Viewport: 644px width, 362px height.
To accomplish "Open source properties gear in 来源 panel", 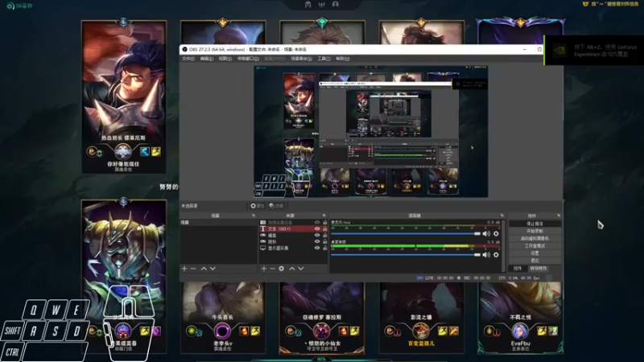I will coord(281,269).
